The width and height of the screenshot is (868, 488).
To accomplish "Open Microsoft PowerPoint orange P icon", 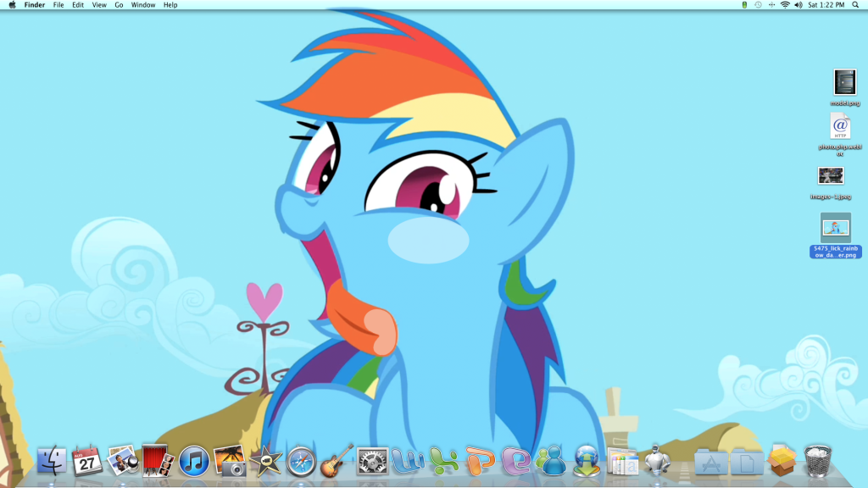I will (480, 461).
